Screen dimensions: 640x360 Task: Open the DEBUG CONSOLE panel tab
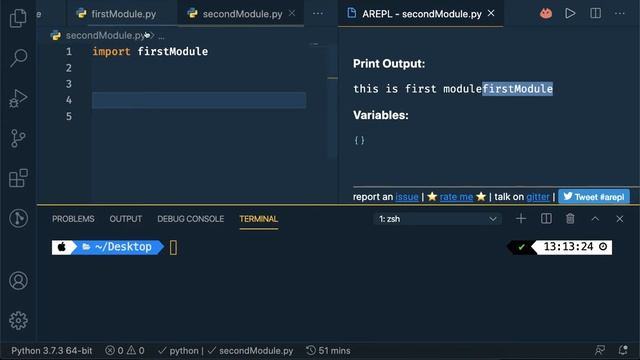click(x=191, y=219)
